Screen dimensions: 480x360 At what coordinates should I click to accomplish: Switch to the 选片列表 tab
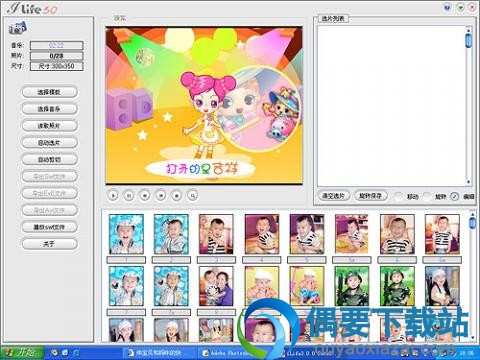tap(333, 19)
